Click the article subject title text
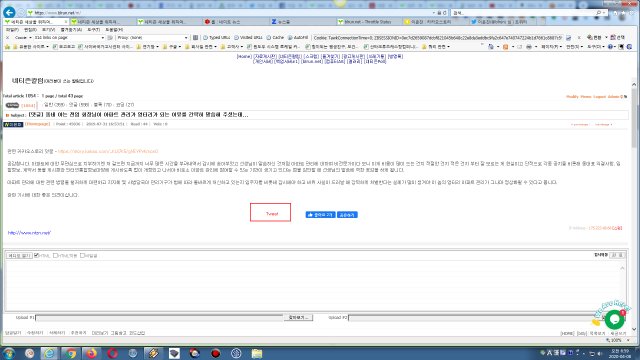 coord(138,115)
